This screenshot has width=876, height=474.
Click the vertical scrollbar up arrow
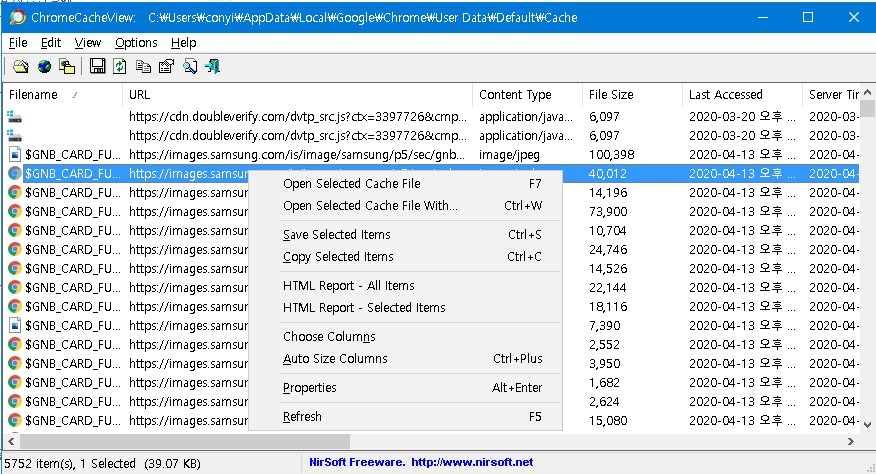coord(868,92)
